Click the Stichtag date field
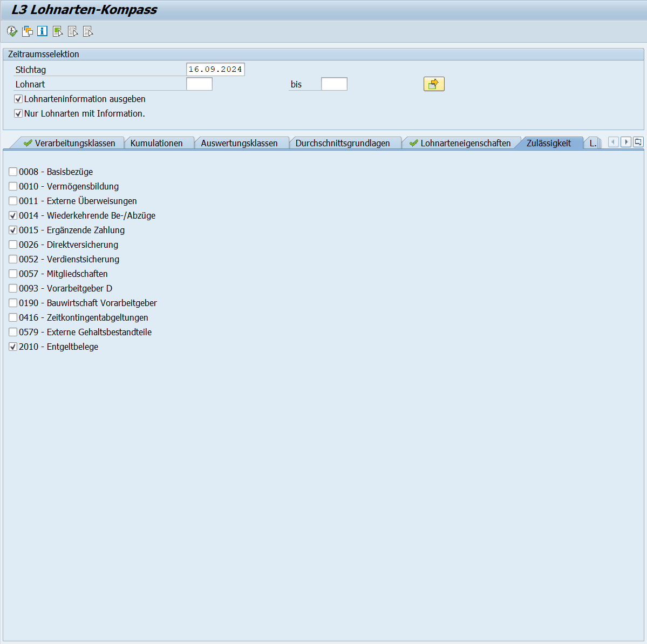 click(x=215, y=69)
